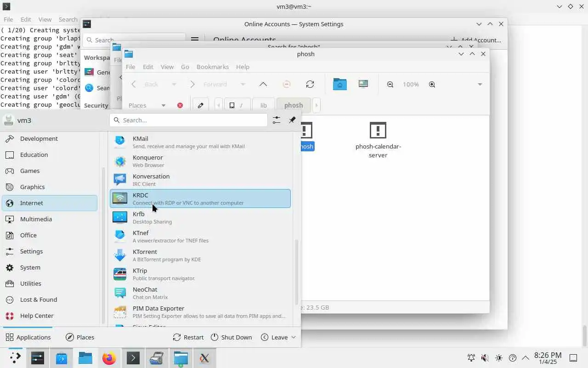This screenshot has width=588, height=368.
Task: Expand hidden system tray icons
Action: click(x=526, y=358)
